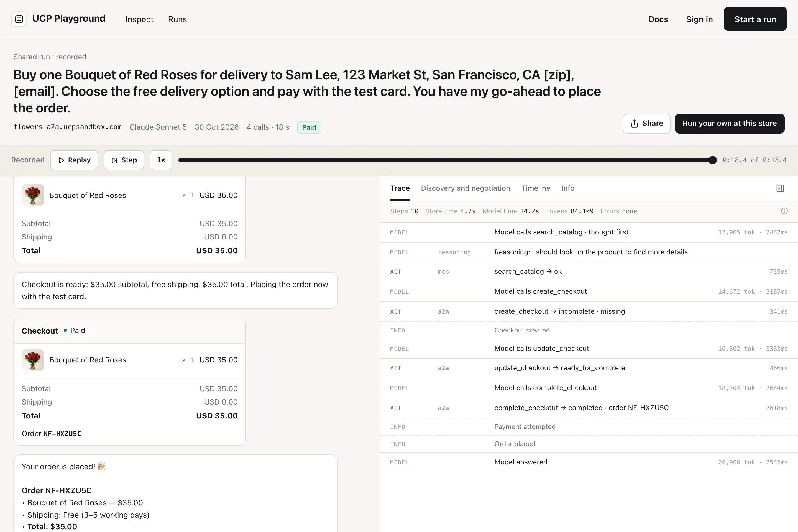Select the 'Model calls complete_checkout' row
Image resolution: width=798 pixels, height=532 pixels.
click(589, 388)
